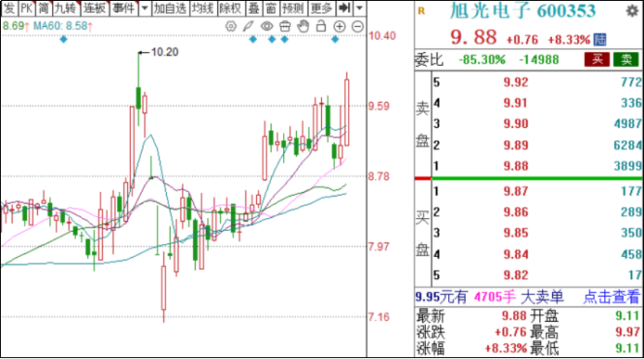The width and height of the screenshot is (644, 359).
Task: Open the toolbox icon above chart
Action: pyautogui.click(x=285, y=27)
